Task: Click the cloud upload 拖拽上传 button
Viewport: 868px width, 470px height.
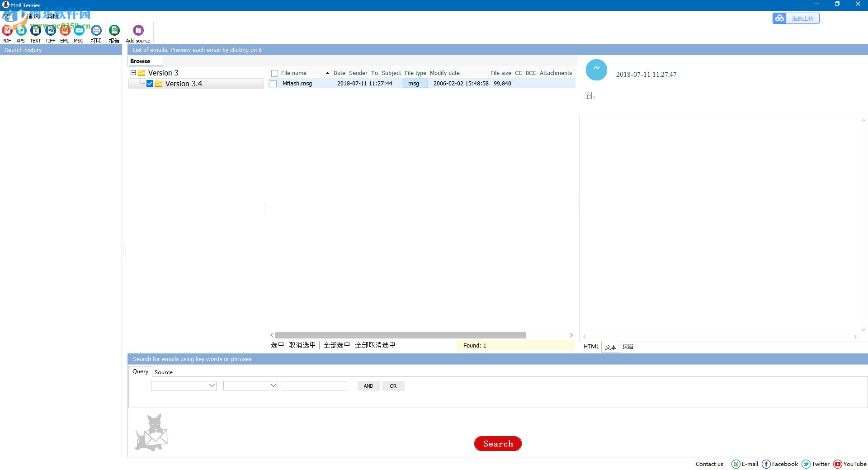Action: pos(796,18)
